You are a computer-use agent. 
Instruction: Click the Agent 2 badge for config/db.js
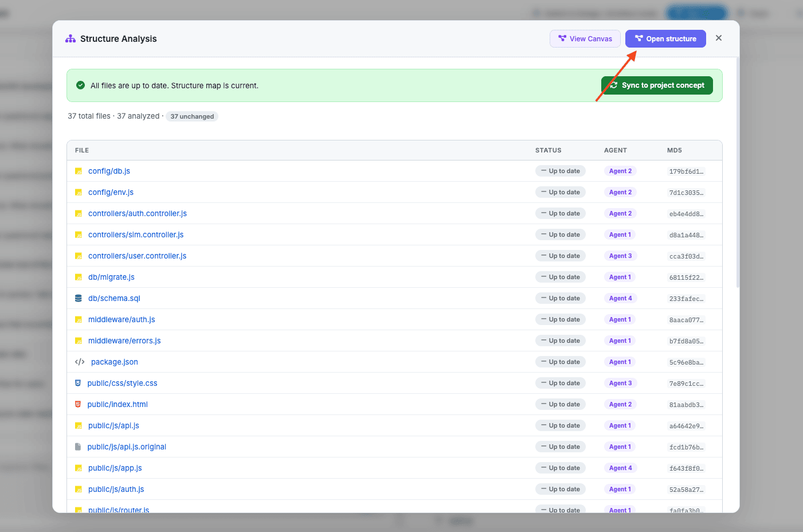621,171
